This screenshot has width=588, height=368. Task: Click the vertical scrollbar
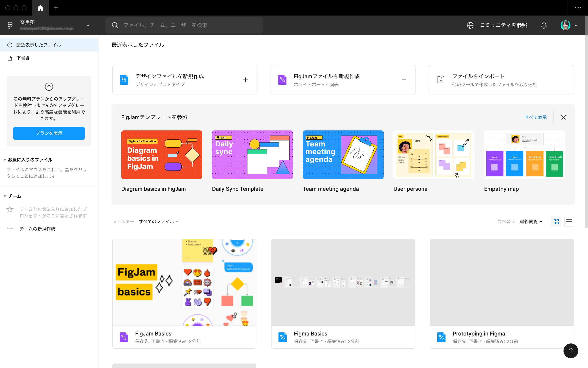(x=586, y=122)
